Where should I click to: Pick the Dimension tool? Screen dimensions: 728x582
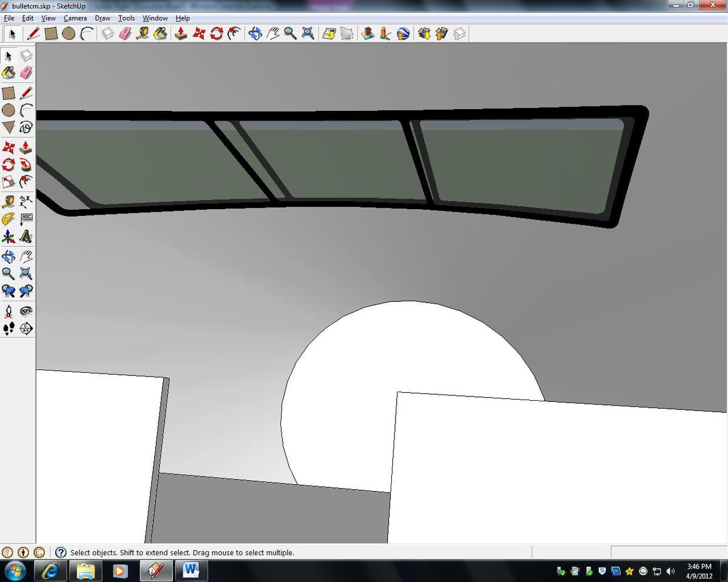pyautogui.click(x=26, y=201)
